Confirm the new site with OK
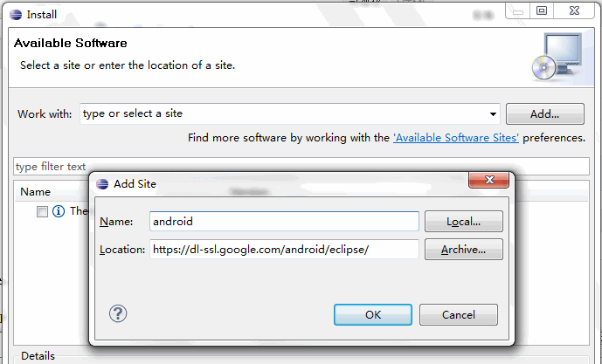The image size is (602, 364). pyautogui.click(x=373, y=314)
